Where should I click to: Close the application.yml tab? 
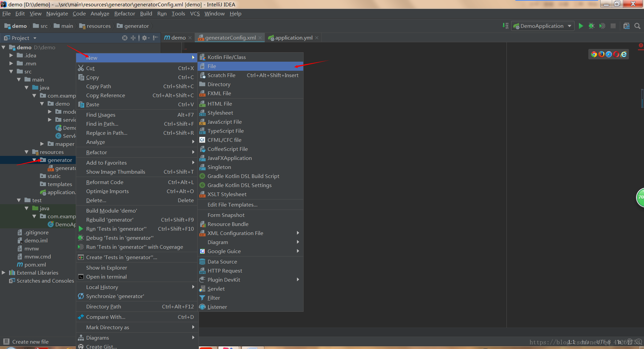point(317,38)
